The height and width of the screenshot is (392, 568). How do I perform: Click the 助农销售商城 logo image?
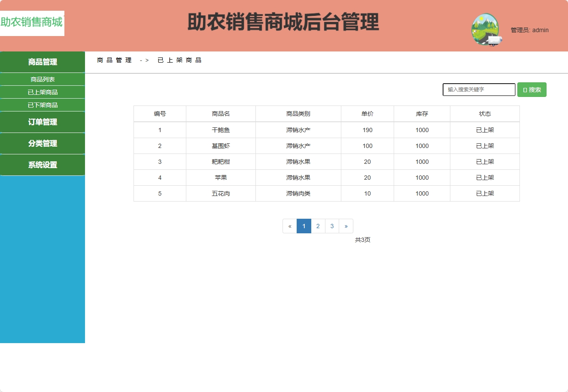pos(32,24)
